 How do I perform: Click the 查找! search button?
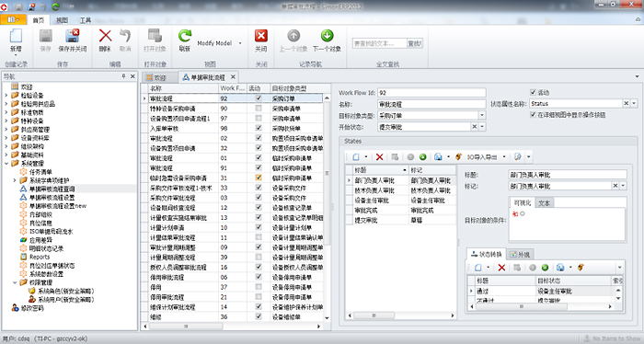click(414, 43)
